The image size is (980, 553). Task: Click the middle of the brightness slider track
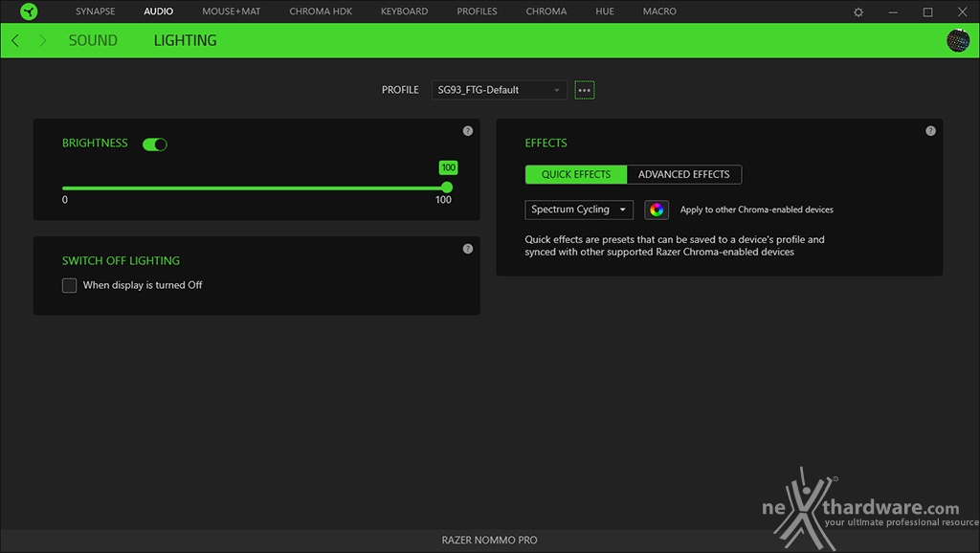coord(255,188)
